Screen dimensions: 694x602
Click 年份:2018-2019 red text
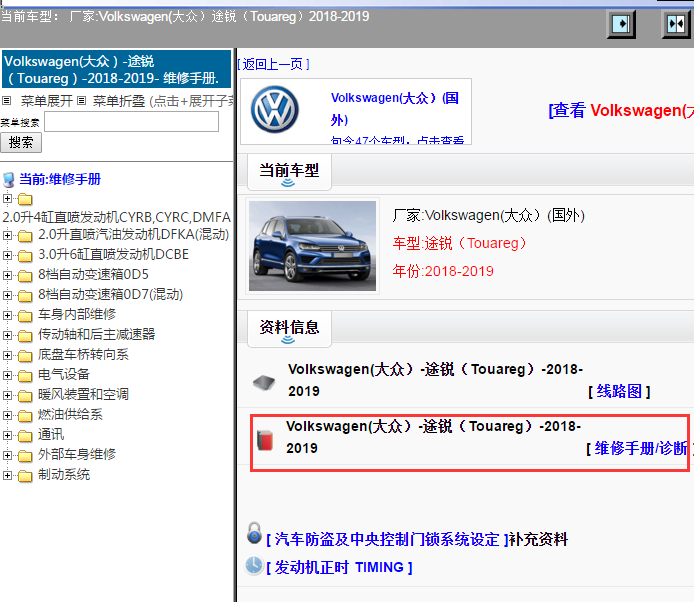pyautogui.click(x=443, y=271)
